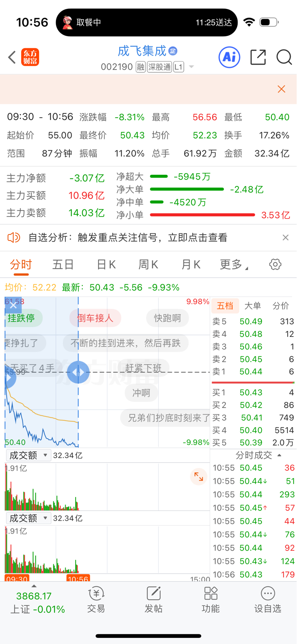The image size is (297, 644).
Task: Select the 大单 tab
Action: pos(253,306)
